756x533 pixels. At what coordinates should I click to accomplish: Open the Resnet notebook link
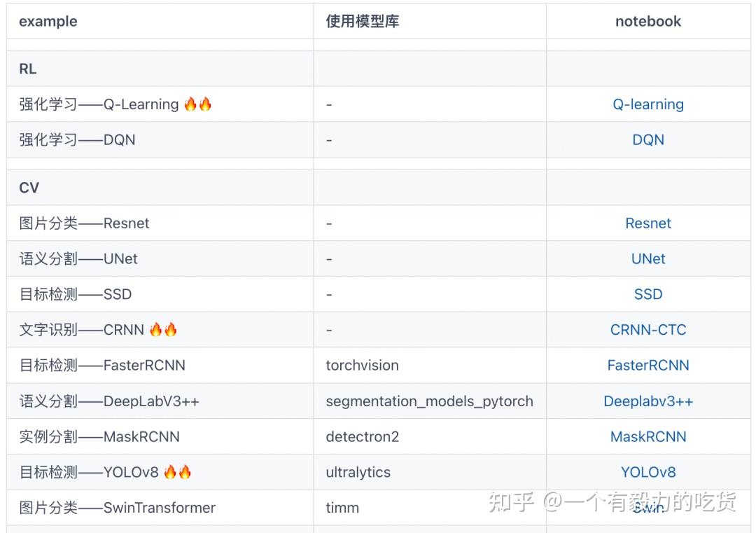pos(648,223)
